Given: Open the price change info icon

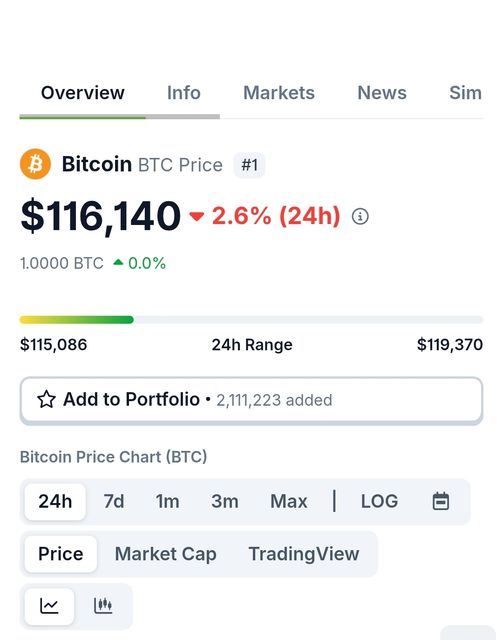Looking at the screenshot, I should click(360, 216).
